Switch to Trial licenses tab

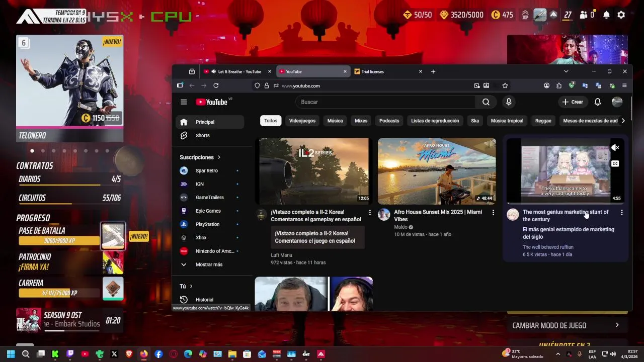click(388, 71)
